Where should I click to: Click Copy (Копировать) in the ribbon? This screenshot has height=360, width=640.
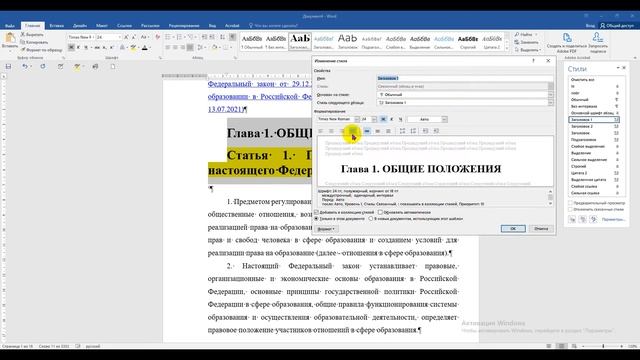(34, 42)
